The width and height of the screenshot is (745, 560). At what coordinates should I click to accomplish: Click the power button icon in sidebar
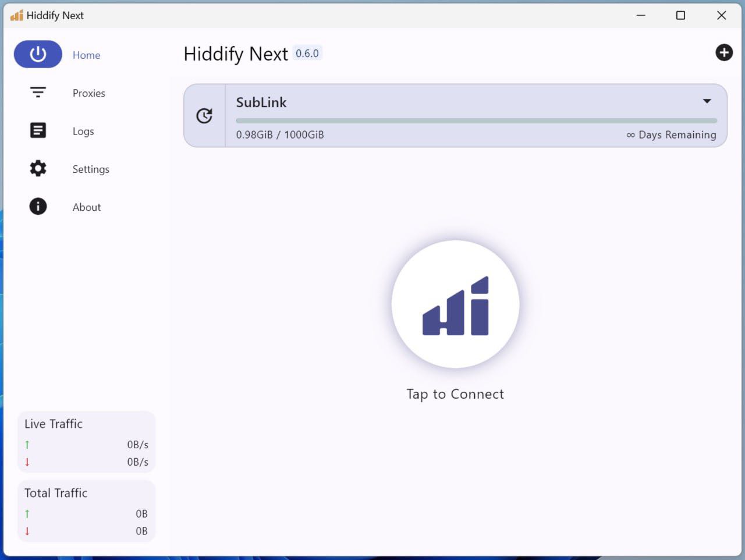coord(37,54)
